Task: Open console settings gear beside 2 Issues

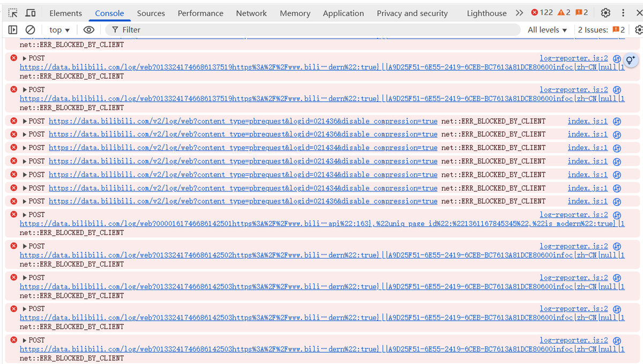Action: (x=638, y=30)
